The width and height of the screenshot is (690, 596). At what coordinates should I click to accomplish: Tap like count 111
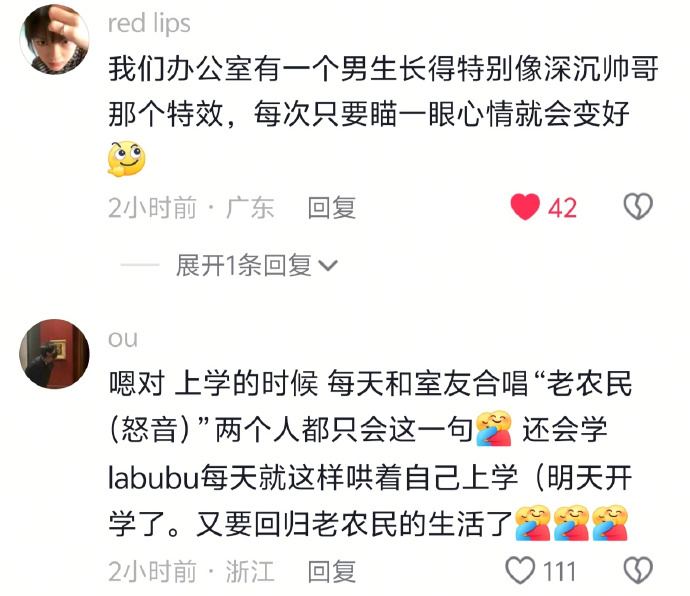559,572
